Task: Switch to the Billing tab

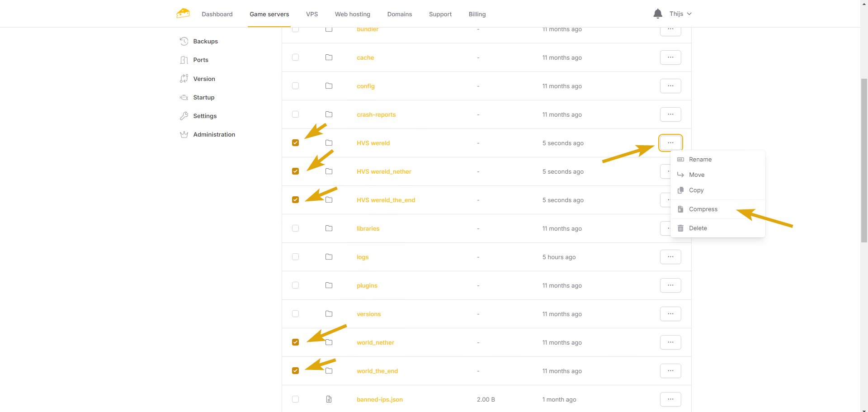Action: (x=477, y=14)
